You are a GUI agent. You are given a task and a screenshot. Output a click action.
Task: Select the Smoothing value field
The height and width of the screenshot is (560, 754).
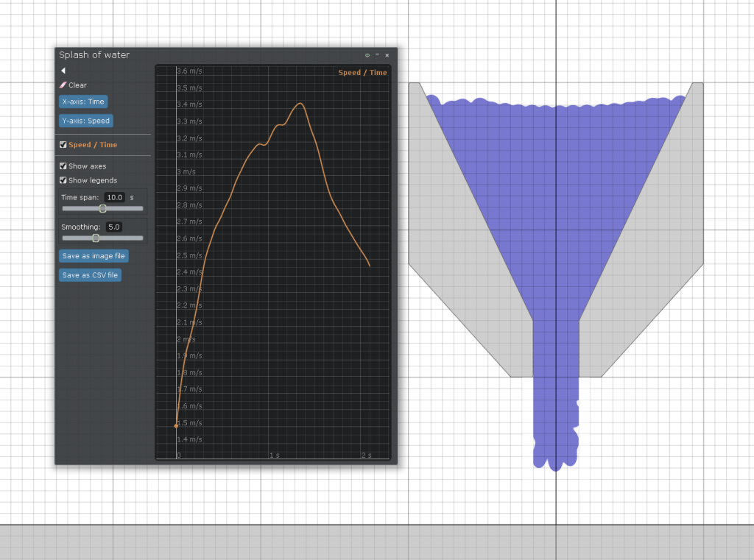(115, 227)
